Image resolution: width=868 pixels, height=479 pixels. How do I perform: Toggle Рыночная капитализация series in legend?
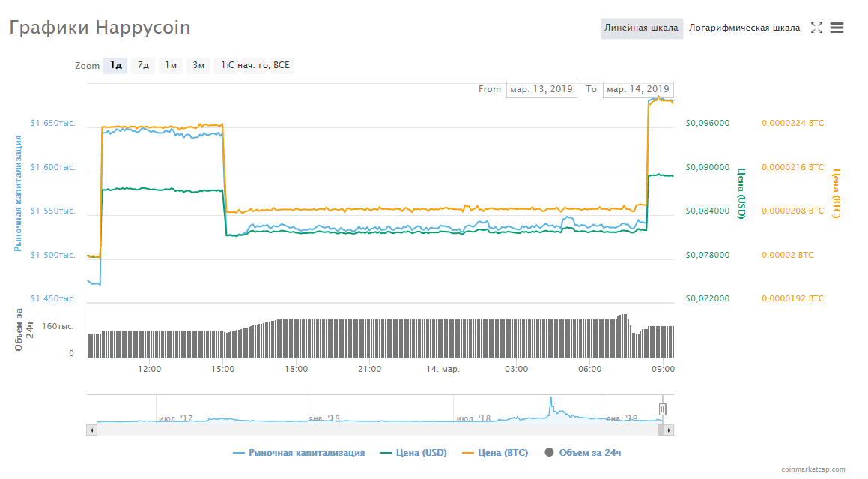[x=299, y=453]
